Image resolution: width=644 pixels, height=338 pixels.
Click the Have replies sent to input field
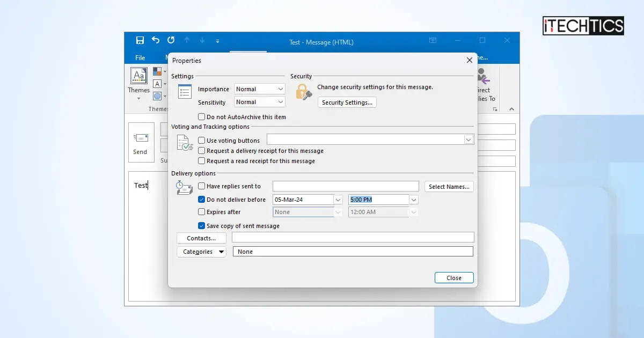pos(346,186)
